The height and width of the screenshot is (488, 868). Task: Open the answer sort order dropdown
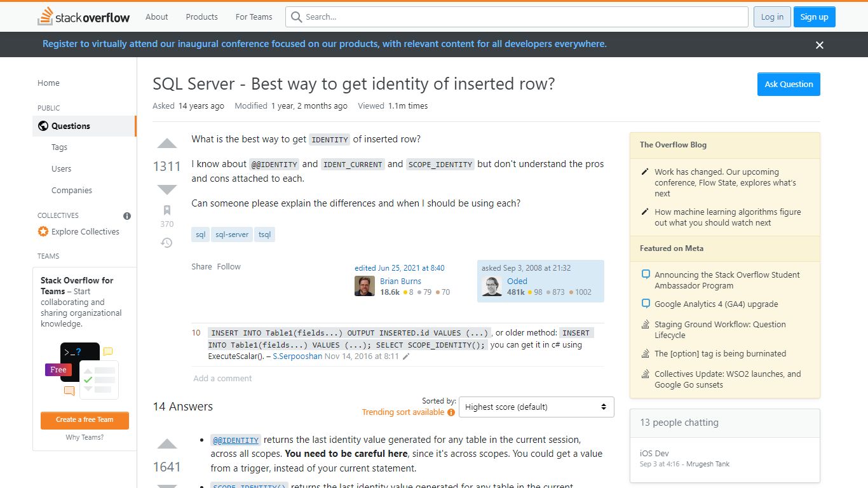pyautogui.click(x=536, y=407)
